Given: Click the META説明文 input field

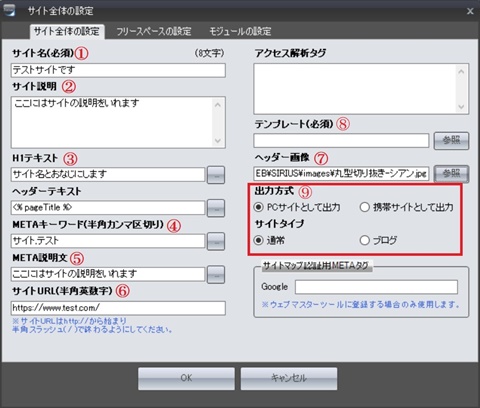Looking at the screenshot, I should pyautogui.click(x=108, y=274).
